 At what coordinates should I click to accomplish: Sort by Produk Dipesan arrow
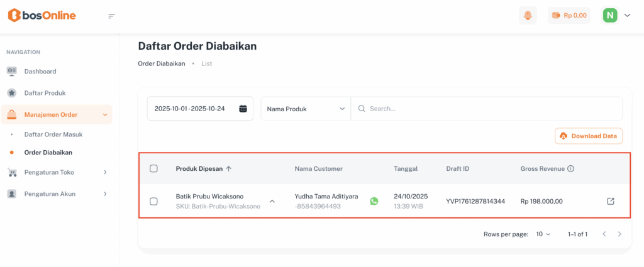pos(228,168)
